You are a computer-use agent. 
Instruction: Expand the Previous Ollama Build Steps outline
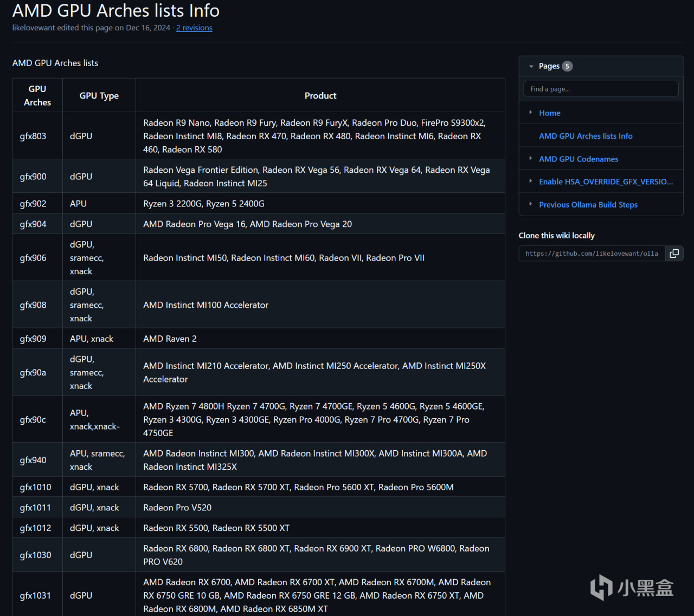tap(530, 204)
